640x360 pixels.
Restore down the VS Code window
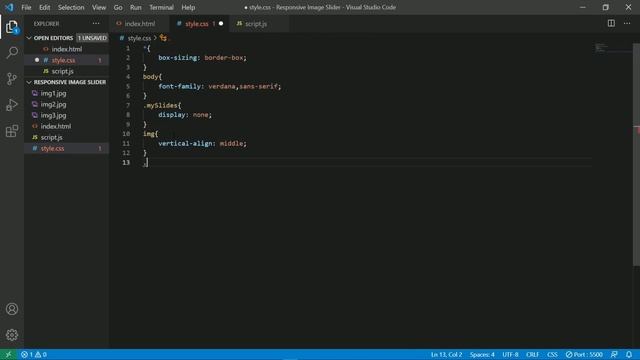pos(605,7)
